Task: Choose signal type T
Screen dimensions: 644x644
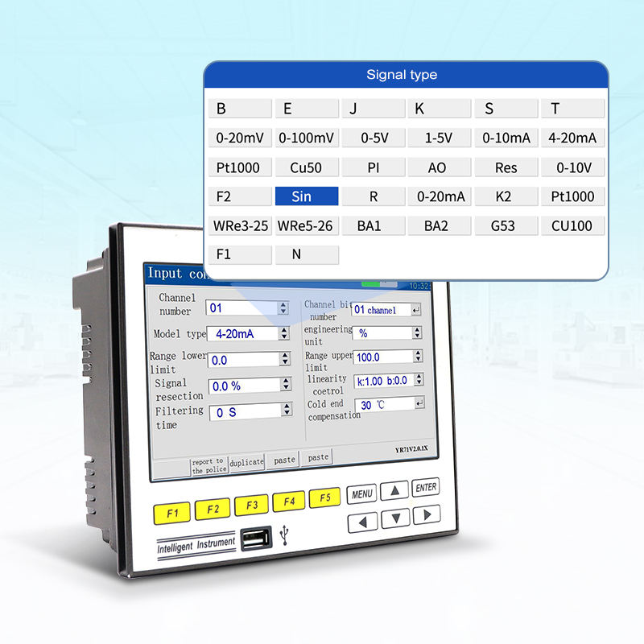Action: pyautogui.click(x=573, y=109)
